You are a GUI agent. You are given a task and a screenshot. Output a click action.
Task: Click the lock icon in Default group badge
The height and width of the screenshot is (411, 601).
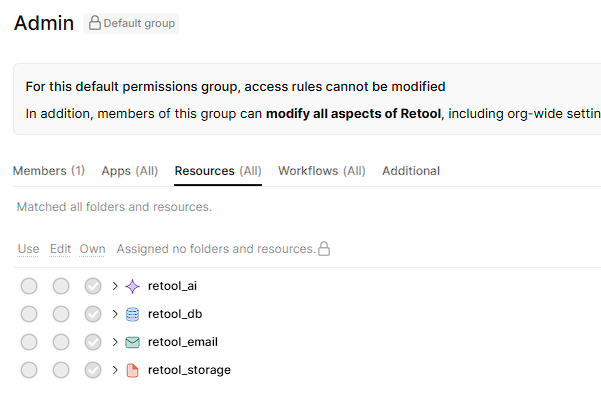(x=95, y=23)
